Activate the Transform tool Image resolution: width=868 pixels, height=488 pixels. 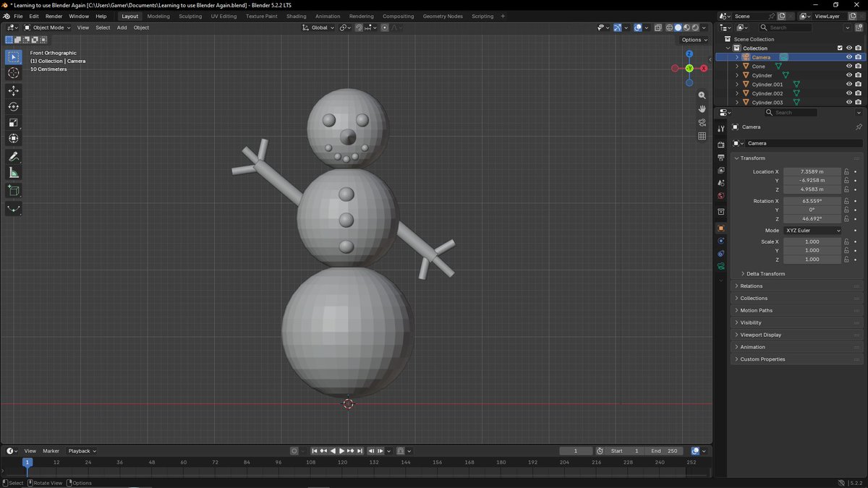tap(14, 138)
